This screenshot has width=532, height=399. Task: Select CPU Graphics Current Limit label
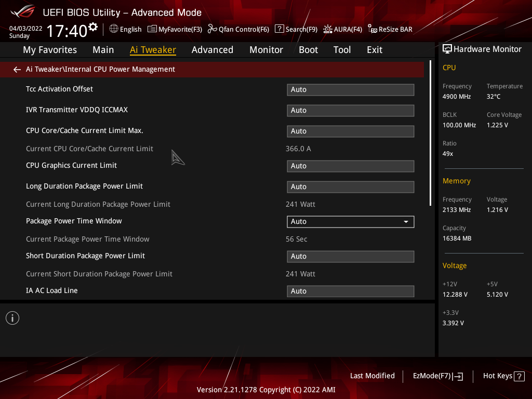[x=71, y=165]
